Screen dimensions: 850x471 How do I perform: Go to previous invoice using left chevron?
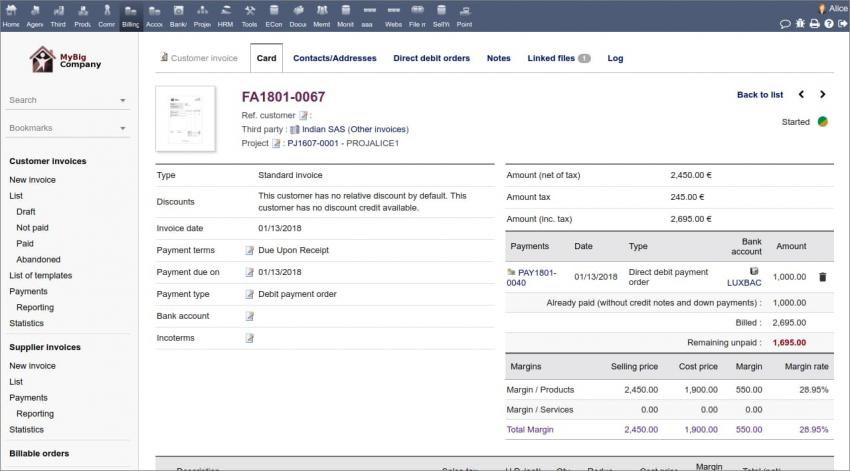[801, 95]
